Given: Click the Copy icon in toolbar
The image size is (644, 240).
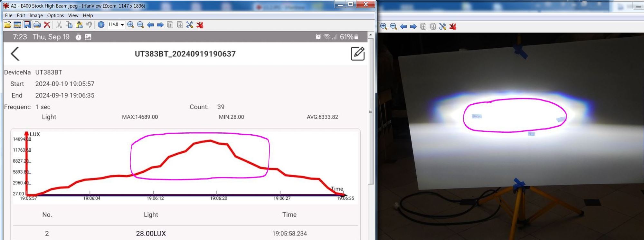Looking at the screenshot, I should [69, 25].
